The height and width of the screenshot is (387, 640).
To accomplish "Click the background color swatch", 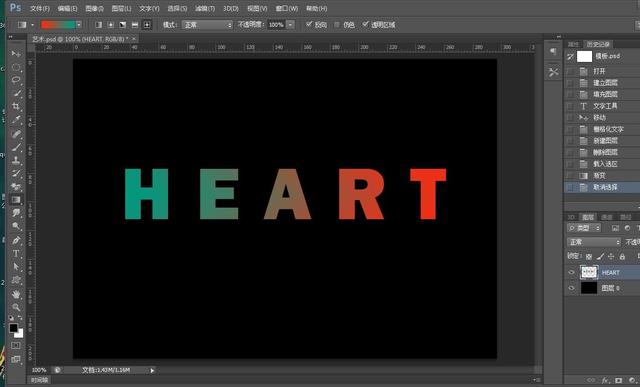I will tap(20, 334).
